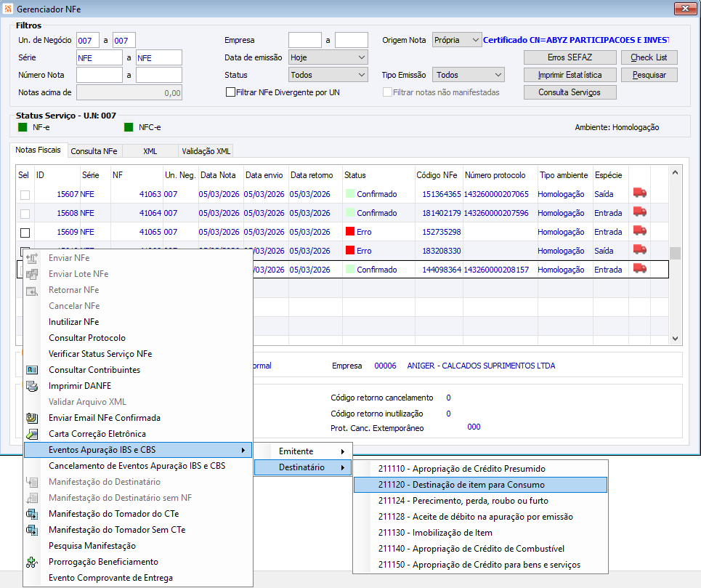Click the green NF-e status indicator square
The width and height of the screenshot is (701, 588).
(x=23, y=127)
